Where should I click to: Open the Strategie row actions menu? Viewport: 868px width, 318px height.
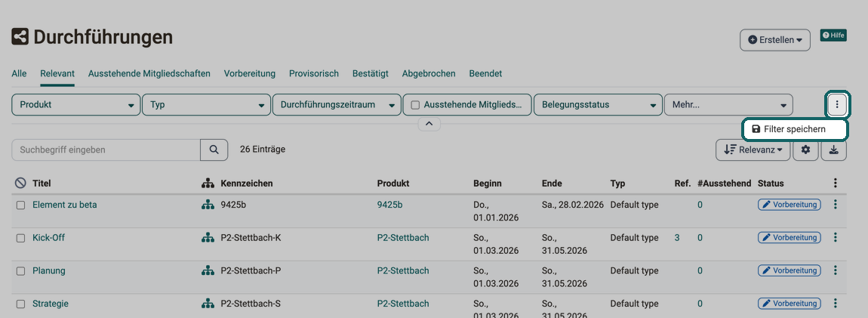[836, 304]
